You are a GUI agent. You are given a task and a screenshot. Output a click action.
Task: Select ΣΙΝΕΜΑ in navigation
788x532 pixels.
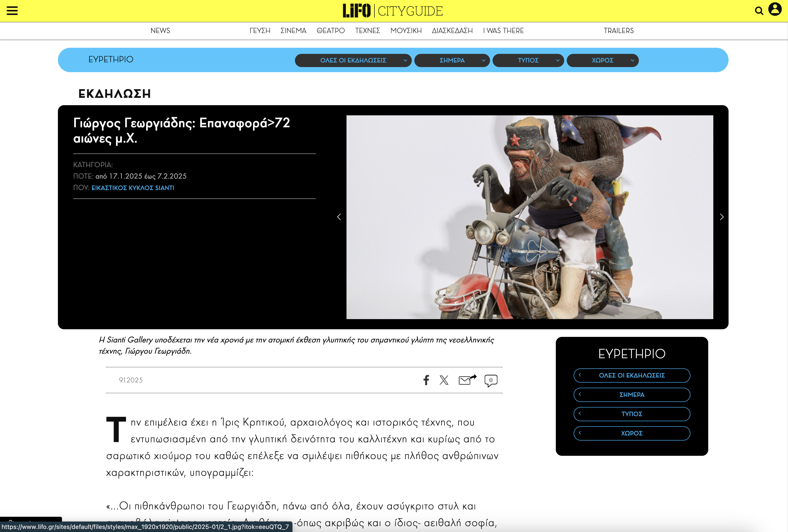(293, 31)
